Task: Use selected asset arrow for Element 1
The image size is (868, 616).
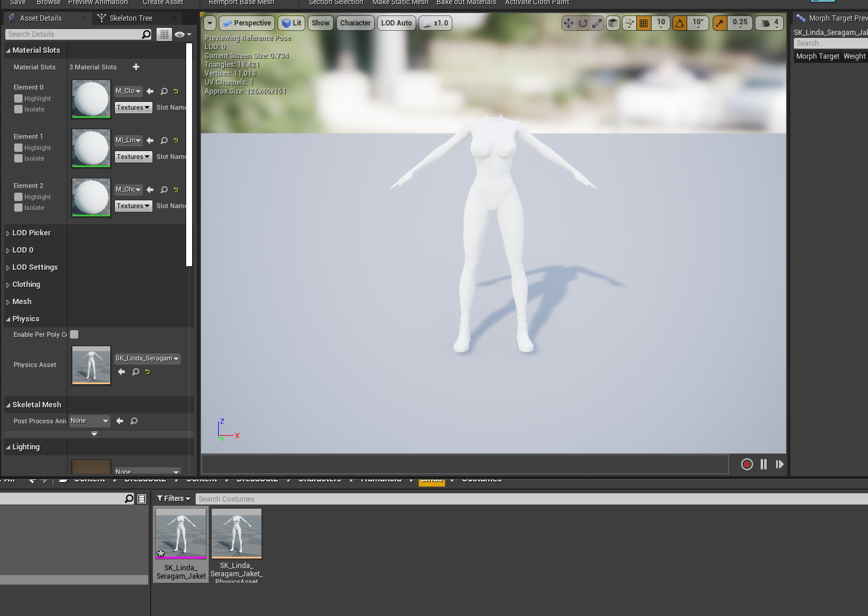Action: [x=150, y=141]
